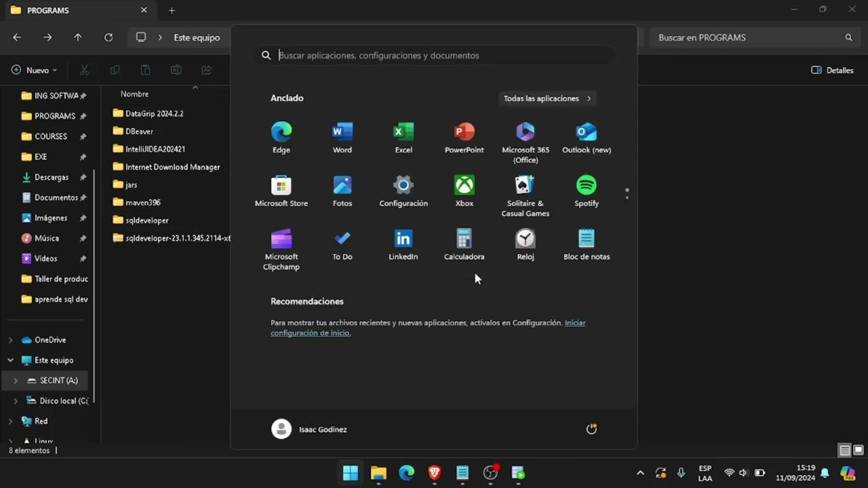Expand the OneDrive tree node

[x=10, y=340]
